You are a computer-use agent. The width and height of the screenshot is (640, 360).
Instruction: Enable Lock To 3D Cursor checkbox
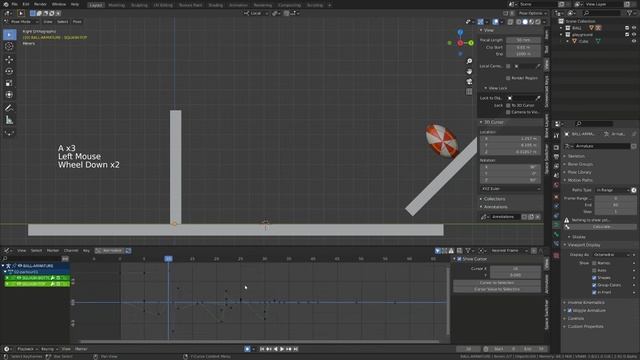pos(508,105)
